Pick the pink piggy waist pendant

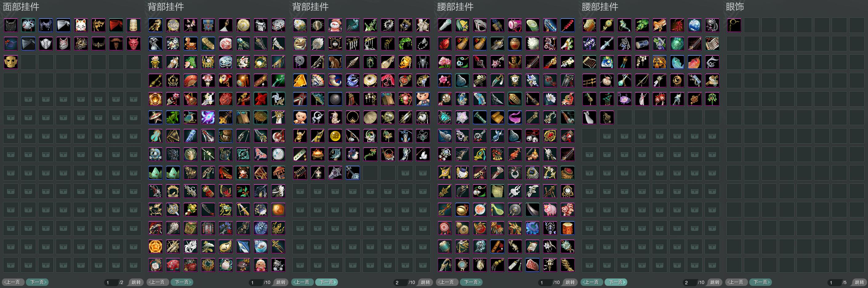550,210
